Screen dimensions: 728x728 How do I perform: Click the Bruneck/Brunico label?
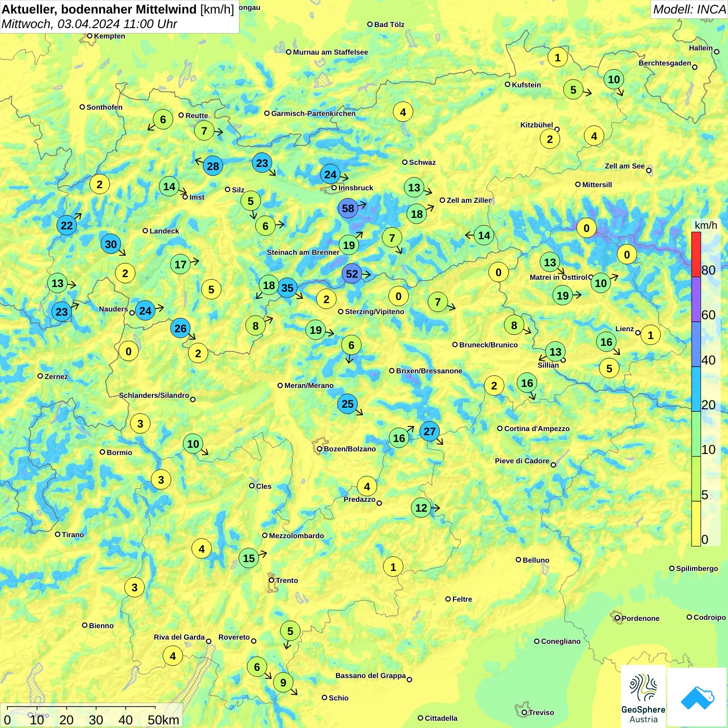[488, 345]
